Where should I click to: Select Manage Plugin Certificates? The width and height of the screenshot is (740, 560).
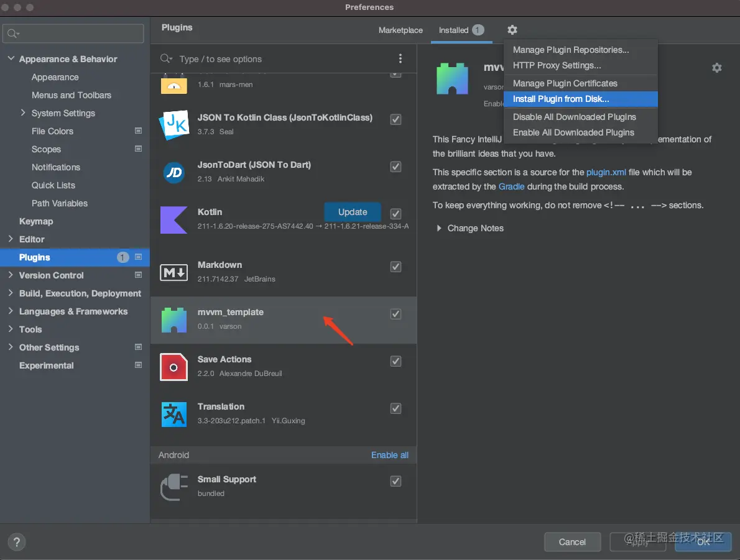580,83
